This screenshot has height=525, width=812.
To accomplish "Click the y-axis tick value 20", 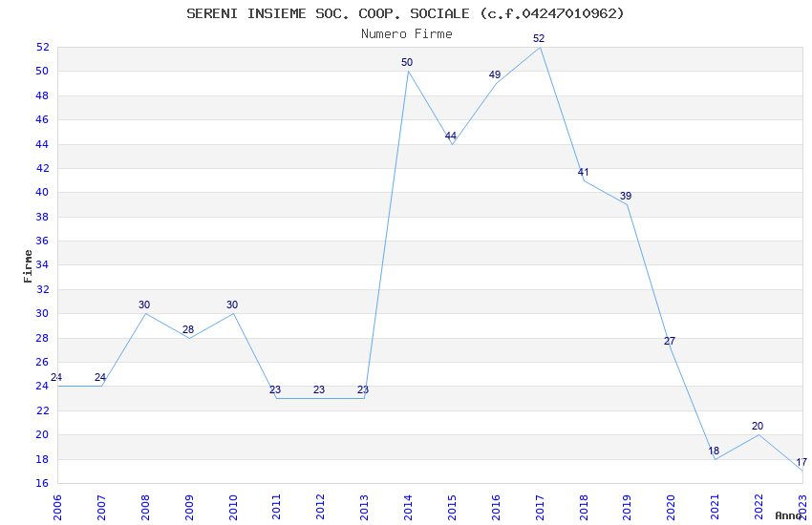I will pyautogui.click(x=42, y=435).
